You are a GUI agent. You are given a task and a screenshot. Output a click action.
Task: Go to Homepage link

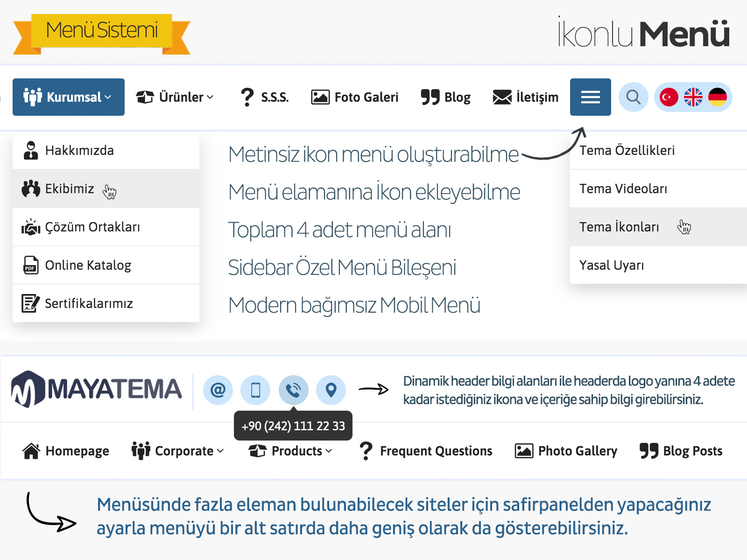(77, 451)
